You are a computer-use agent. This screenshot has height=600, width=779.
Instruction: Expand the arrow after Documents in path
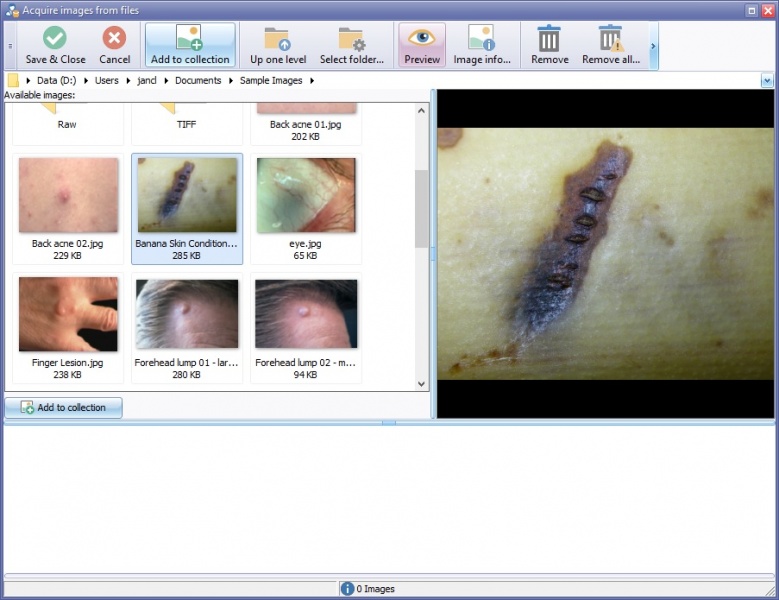(x=231, y=80)
